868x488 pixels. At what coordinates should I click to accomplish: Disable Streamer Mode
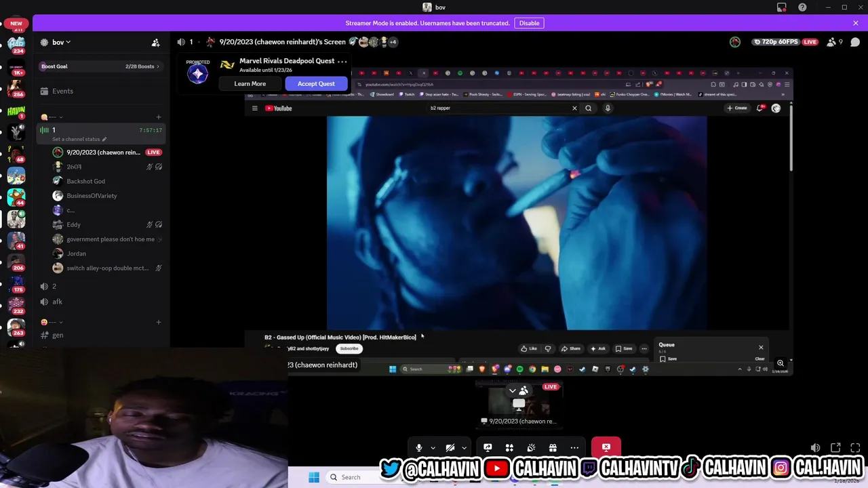(529, 23)
